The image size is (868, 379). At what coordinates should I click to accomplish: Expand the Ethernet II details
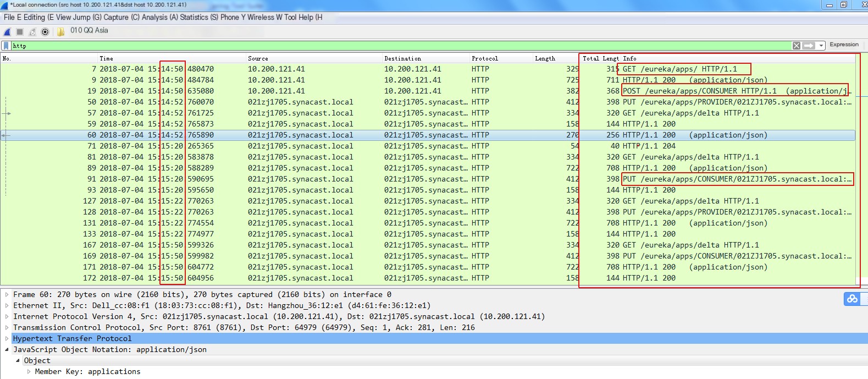tap(7, 306)
